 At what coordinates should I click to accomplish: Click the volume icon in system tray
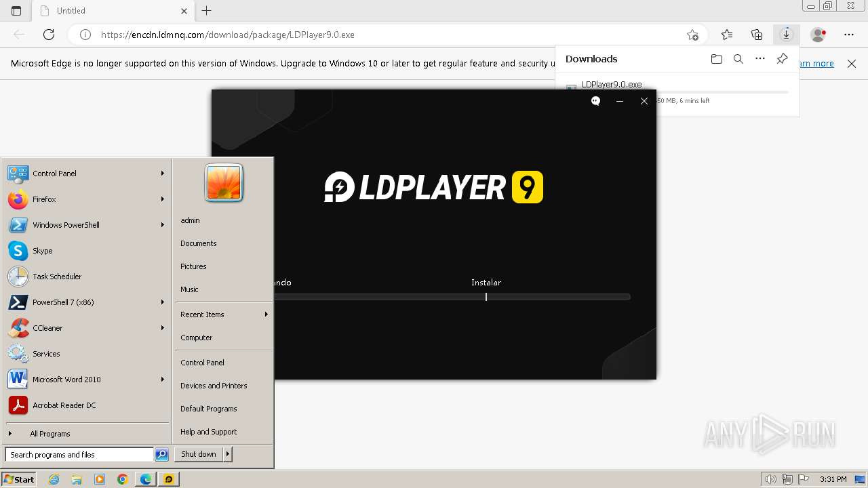[x=771, y=479]
